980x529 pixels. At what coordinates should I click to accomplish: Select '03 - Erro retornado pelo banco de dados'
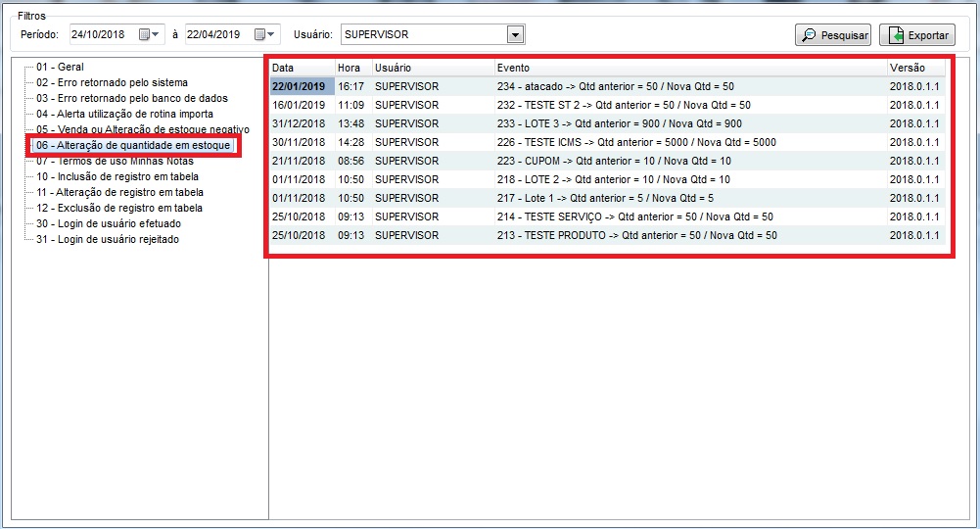(131, 98)
